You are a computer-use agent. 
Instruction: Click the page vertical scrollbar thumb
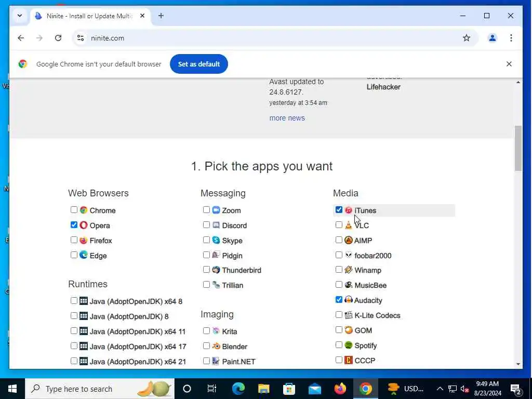[518, 148]
